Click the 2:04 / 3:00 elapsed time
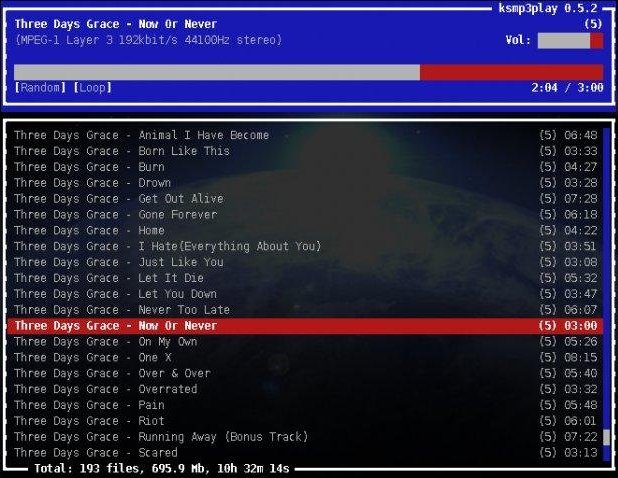The image size is (618, 478). pyautogui.click(x=567, y=87)
